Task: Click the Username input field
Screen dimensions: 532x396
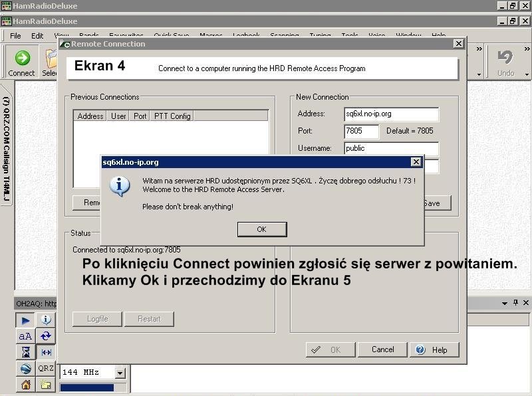Action: pos(391,149)
